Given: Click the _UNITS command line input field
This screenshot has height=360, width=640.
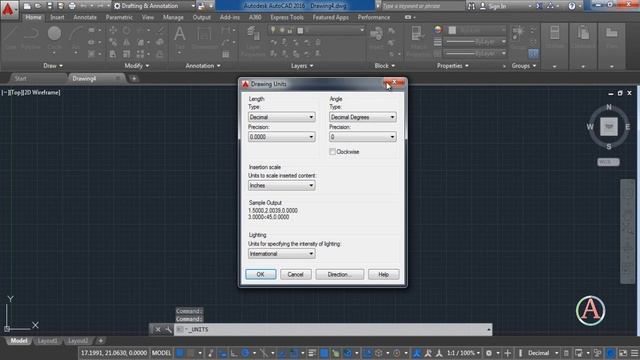Looking at the screenshot, I should [x=333, y=329].
